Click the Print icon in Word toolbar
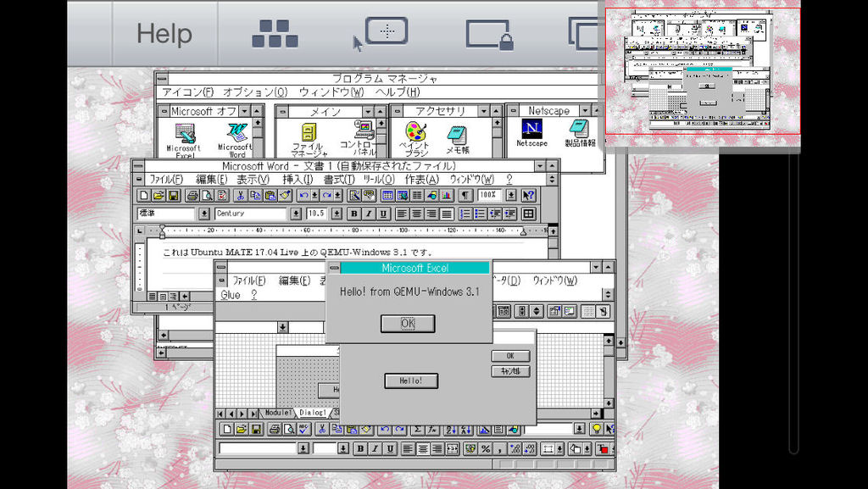Image resolution: width=868 pixels, height=489 pixels. (192, 195)
